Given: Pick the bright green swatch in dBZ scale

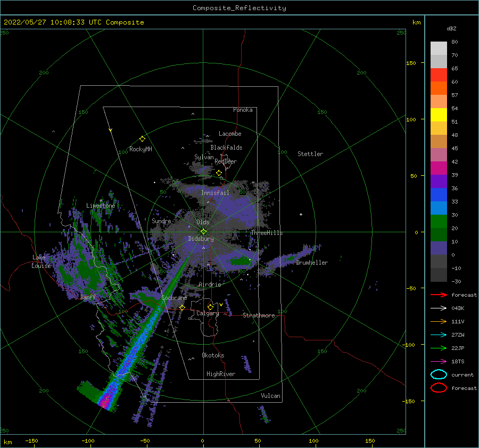Looking at the screenshot, I should pos(439,222).
